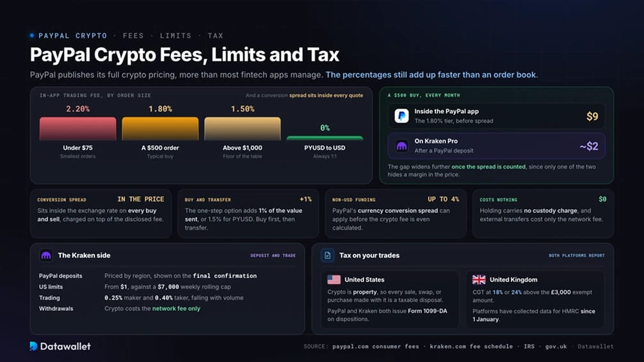Click the Datawallet logo icon

click(34, 346)
